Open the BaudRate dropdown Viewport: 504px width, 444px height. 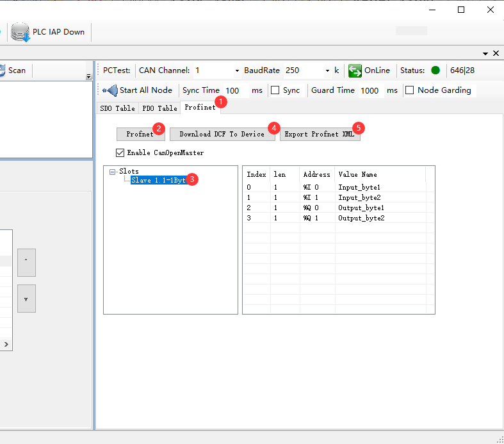tap(327, 70)
